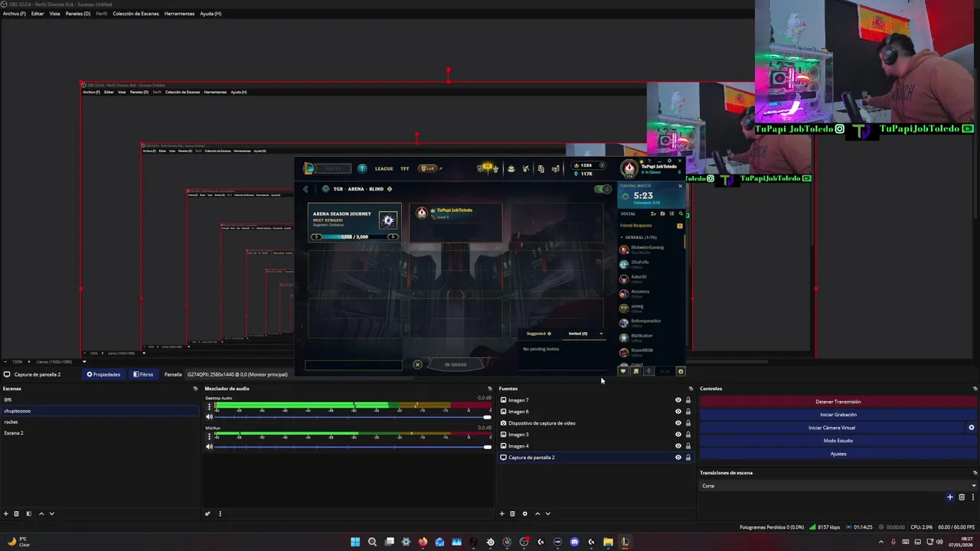
Task: Hide Captura de pantalla 2 source
Action: [x=678, y=458]
